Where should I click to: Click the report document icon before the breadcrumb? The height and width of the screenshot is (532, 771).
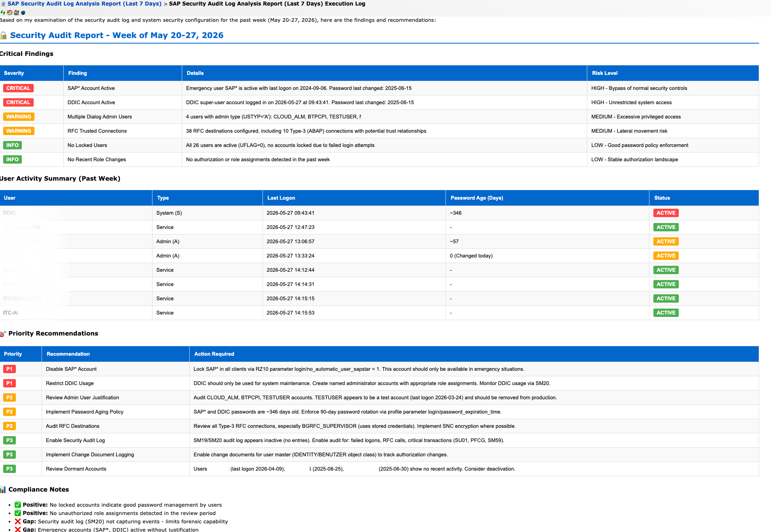[3, 4]
